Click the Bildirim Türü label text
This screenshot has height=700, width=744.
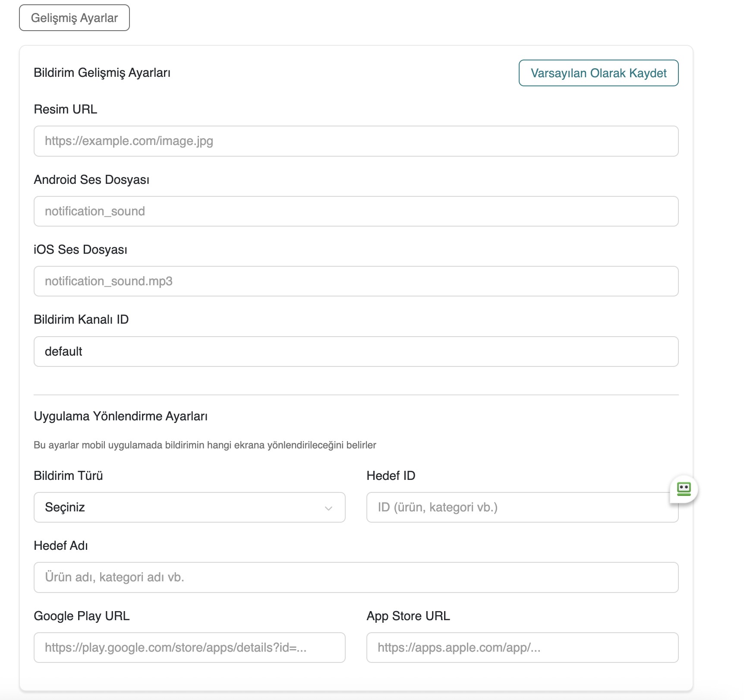pos(68,476)
